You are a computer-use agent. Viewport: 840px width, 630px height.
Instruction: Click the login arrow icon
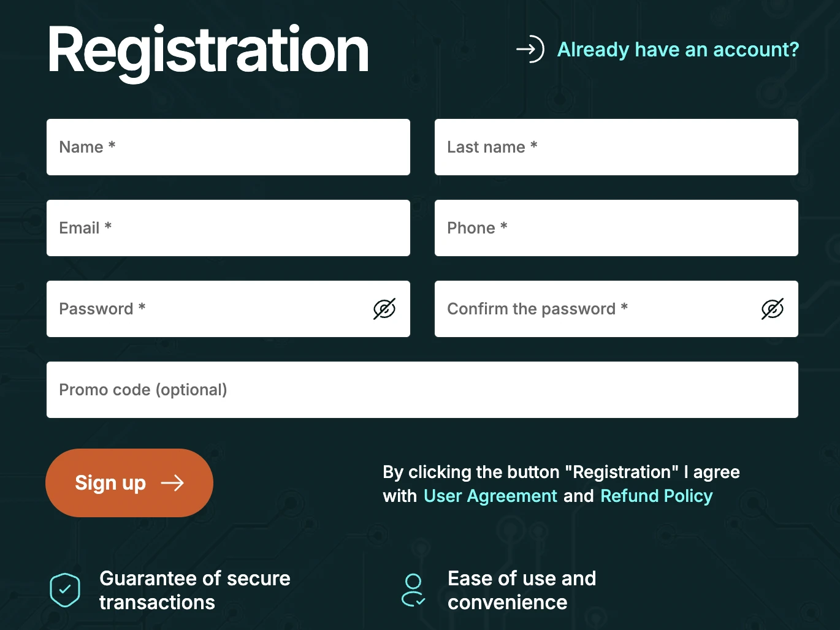click(530, 50)
